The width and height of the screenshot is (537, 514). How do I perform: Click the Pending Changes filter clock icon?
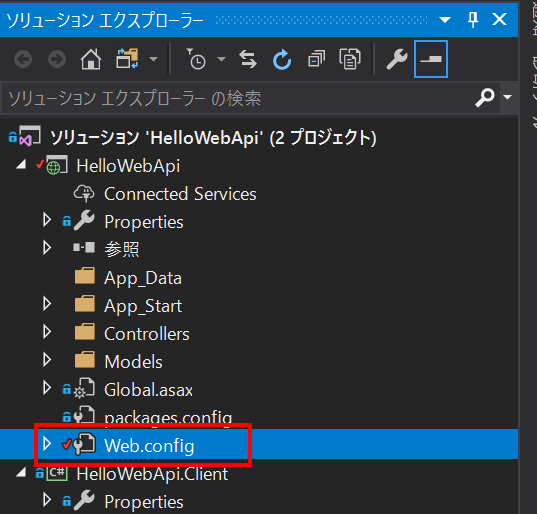point(196,59)
